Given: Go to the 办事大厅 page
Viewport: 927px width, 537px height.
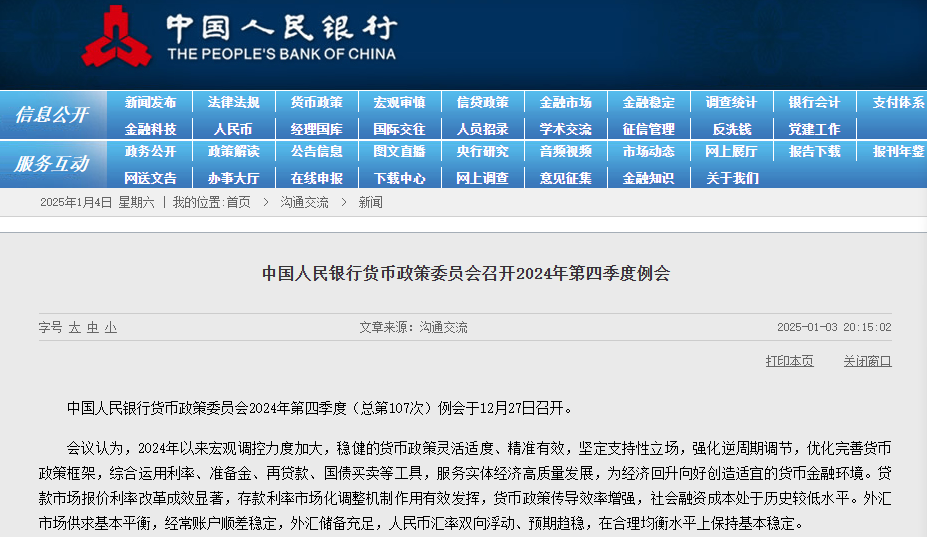Looking at the screenshot, I should (x=234, y=178).
